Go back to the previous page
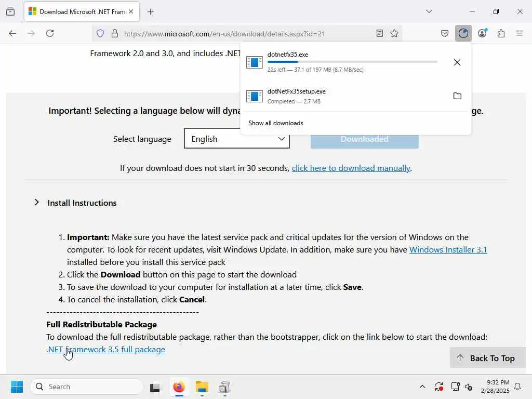This screenshot has width=532, height=399. [12, 33]
